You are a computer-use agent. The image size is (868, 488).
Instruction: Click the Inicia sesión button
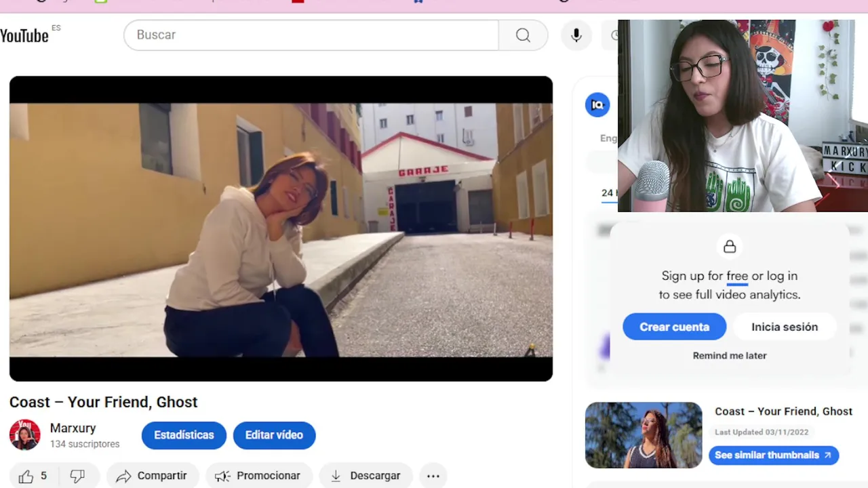[x=785, y=327]
